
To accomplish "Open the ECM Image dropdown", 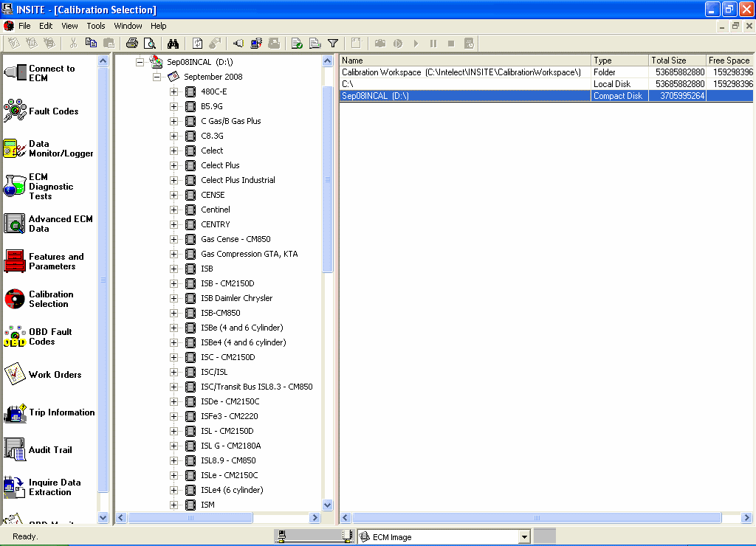I will tap(525, 537).
